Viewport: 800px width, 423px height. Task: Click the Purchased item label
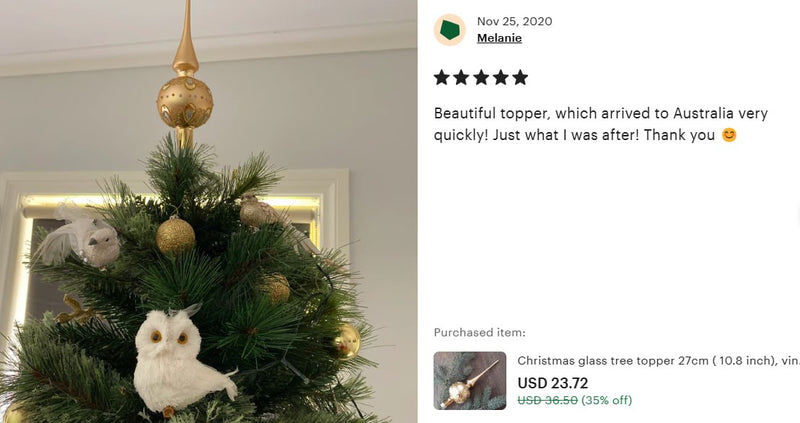[480, 333]
